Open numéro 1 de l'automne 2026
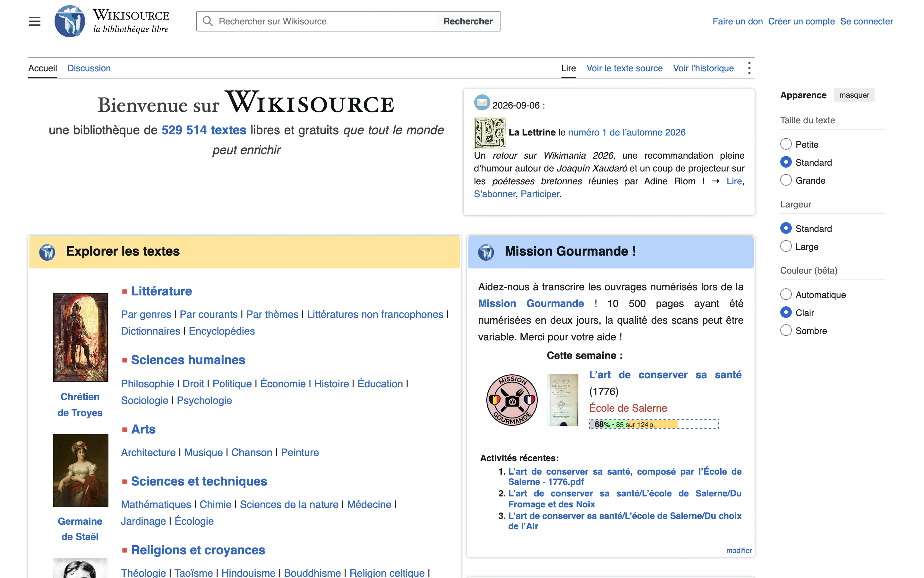 pyautogui.click(x=627, y=132)
